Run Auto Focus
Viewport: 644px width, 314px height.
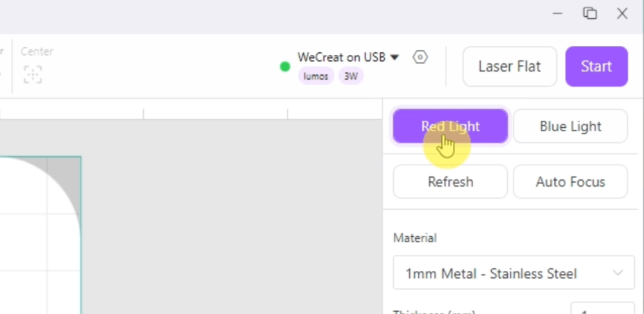pyautogui.click(x=570, y=182)
